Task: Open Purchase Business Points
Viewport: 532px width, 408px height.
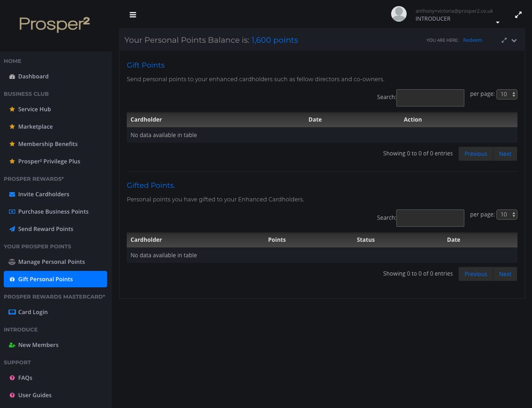Action: pyautogui.click(x=53, y=212)
